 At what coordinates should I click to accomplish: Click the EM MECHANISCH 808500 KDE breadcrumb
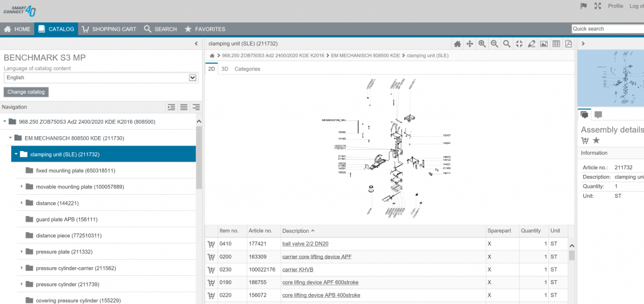tap(365, 56)
